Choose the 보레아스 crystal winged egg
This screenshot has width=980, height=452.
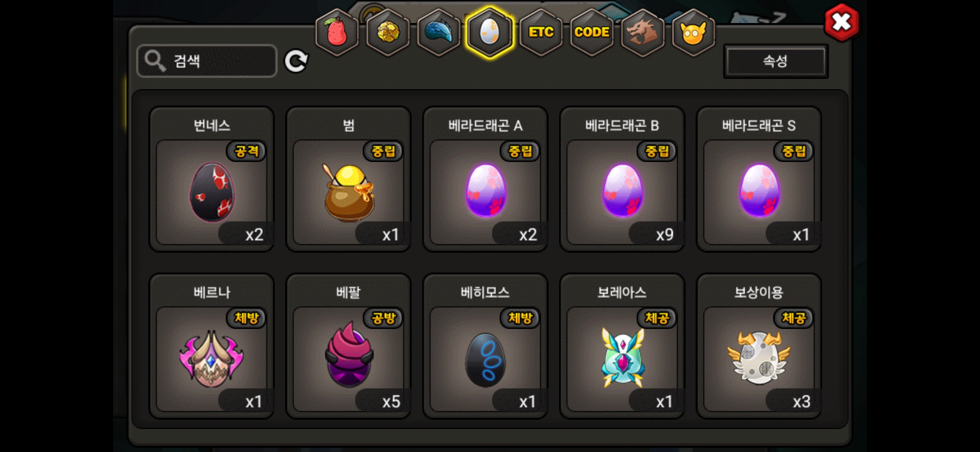622,346
